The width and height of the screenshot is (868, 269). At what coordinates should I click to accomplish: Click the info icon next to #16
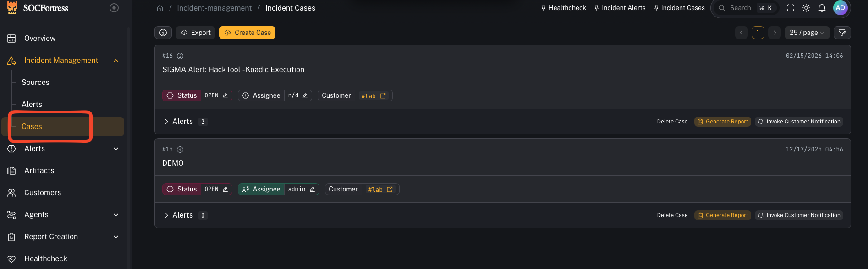tap(180, 56)
